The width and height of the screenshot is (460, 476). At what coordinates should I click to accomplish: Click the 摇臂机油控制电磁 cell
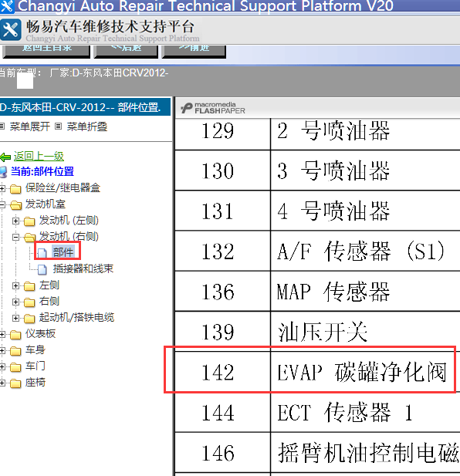click(x=365, y=452)
